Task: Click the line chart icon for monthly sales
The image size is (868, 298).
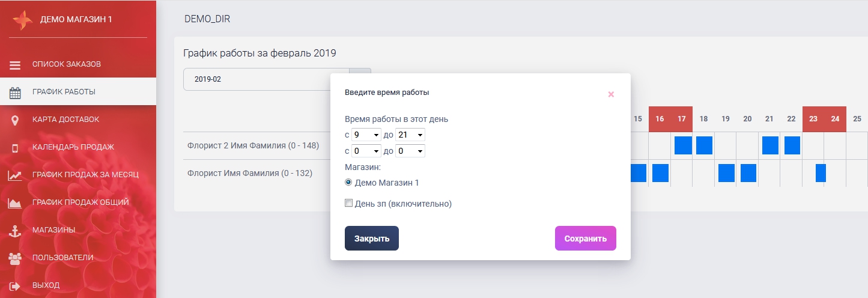Action: click(x=15, y=175)
